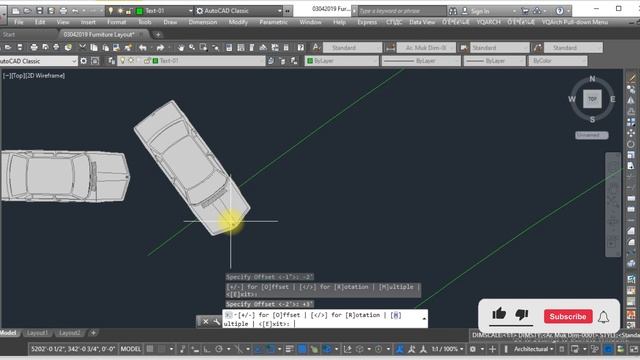Click the keyword search box in title bar

click(x=402, y=11)
